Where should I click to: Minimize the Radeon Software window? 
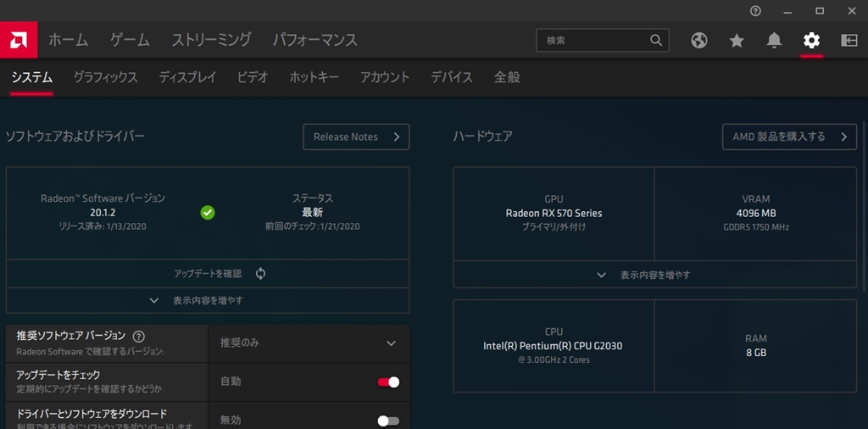pos(787,10)
